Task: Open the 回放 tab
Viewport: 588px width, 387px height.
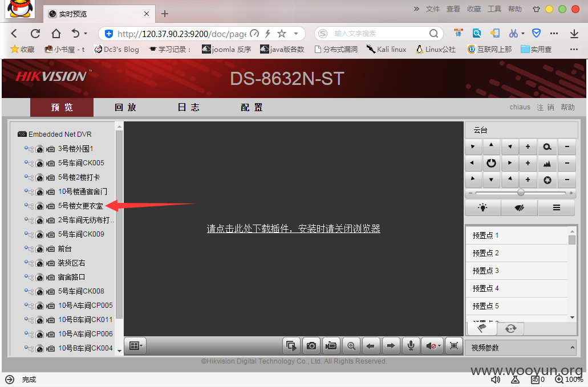Action: click(125, 108)
